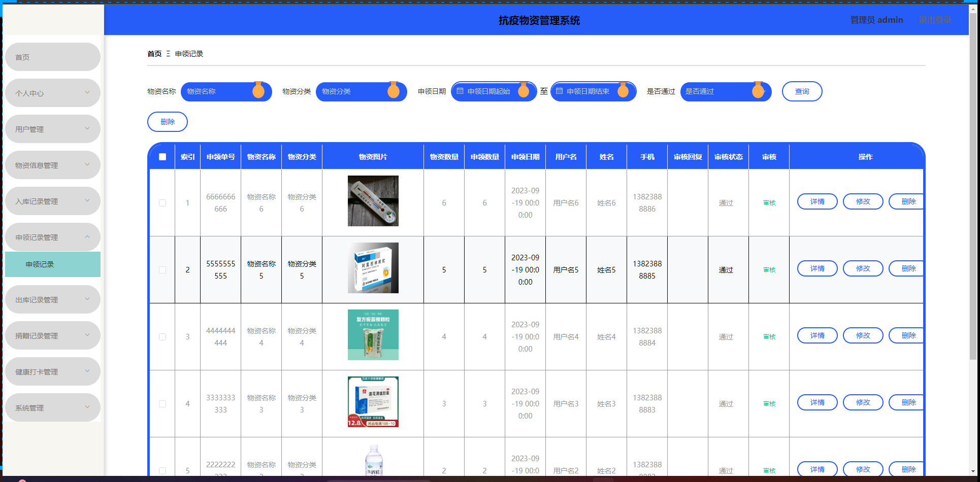Expand the 入库记录管理 sidebar menu
The image size is (980, 482).
pos(53,201)
